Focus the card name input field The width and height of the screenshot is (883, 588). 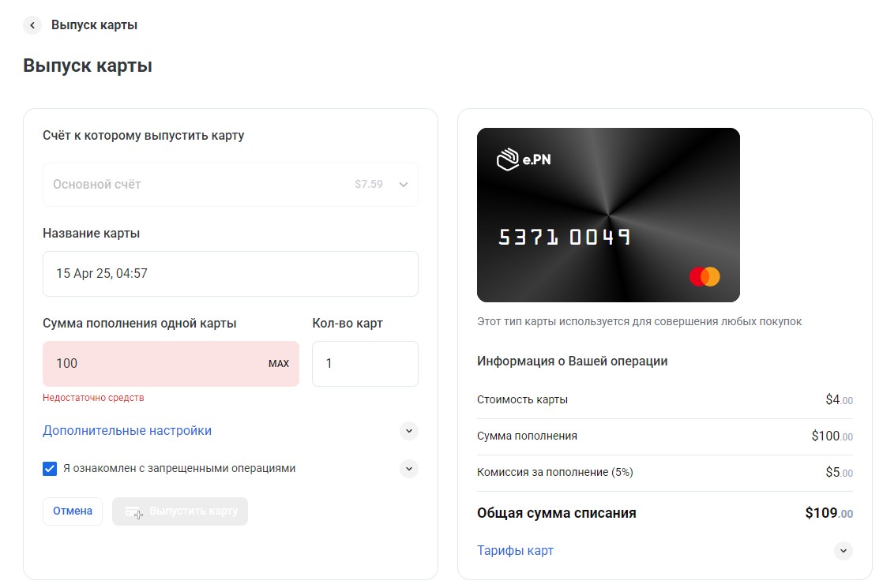[x=231, y=274]
